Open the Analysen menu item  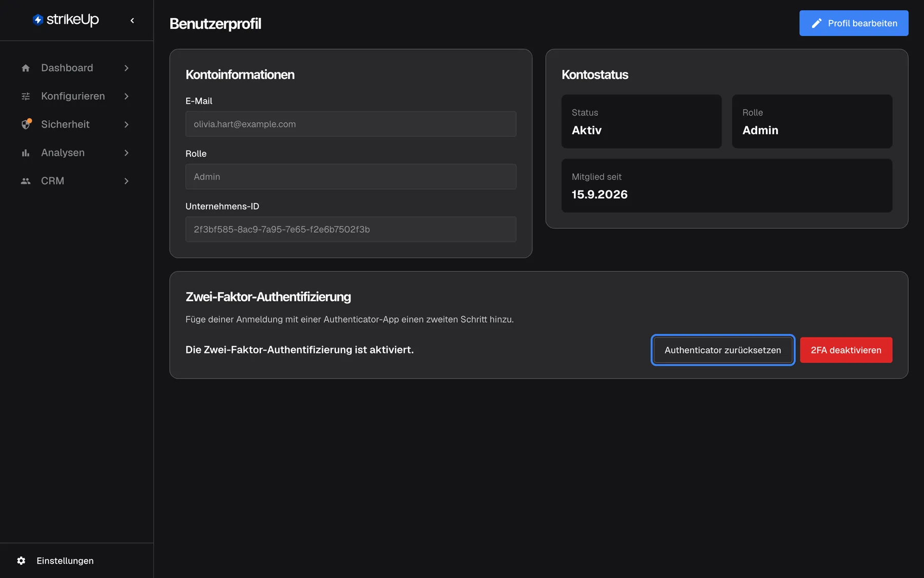pos(76,153)
